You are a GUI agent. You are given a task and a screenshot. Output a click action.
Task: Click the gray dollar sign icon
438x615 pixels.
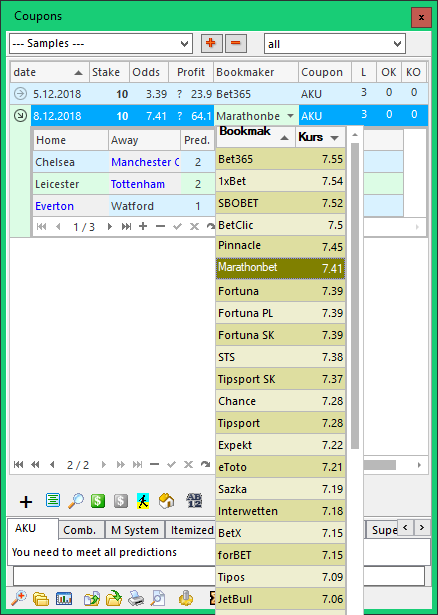click(x=121, y=501)
